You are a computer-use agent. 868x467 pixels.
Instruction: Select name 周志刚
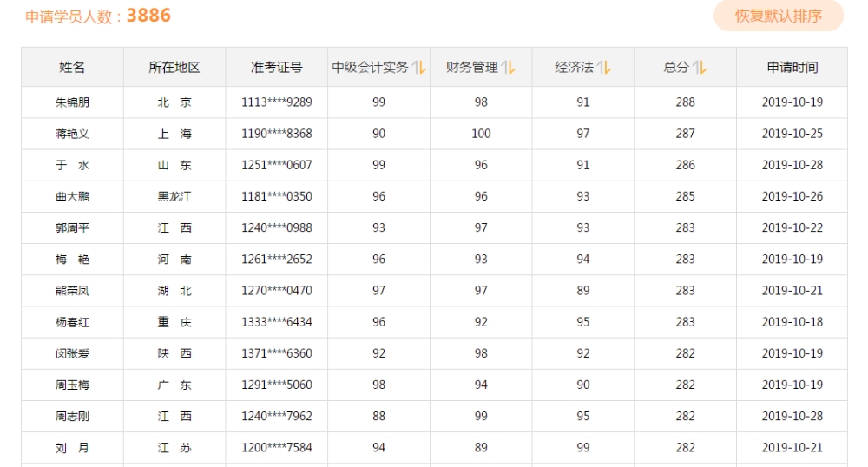click(72, 417)
